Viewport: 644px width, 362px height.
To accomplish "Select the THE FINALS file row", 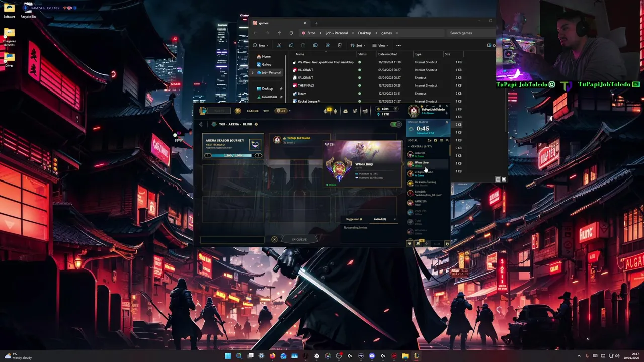I will coord(377,85).
